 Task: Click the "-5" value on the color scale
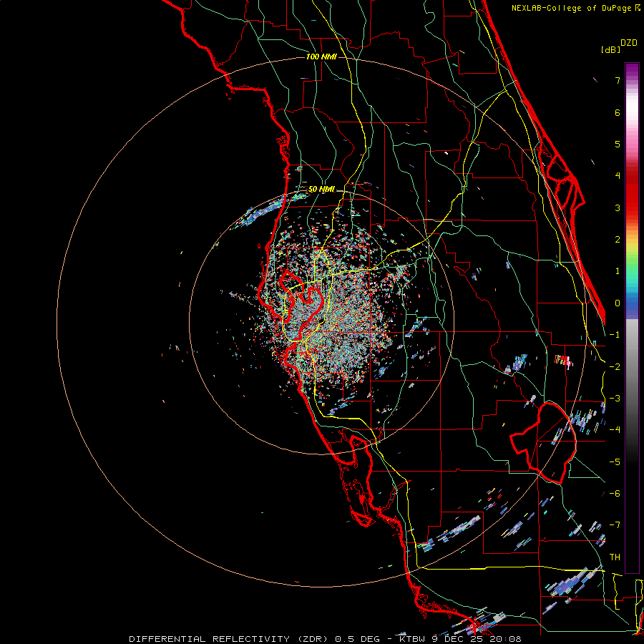[x=615, y=462]
